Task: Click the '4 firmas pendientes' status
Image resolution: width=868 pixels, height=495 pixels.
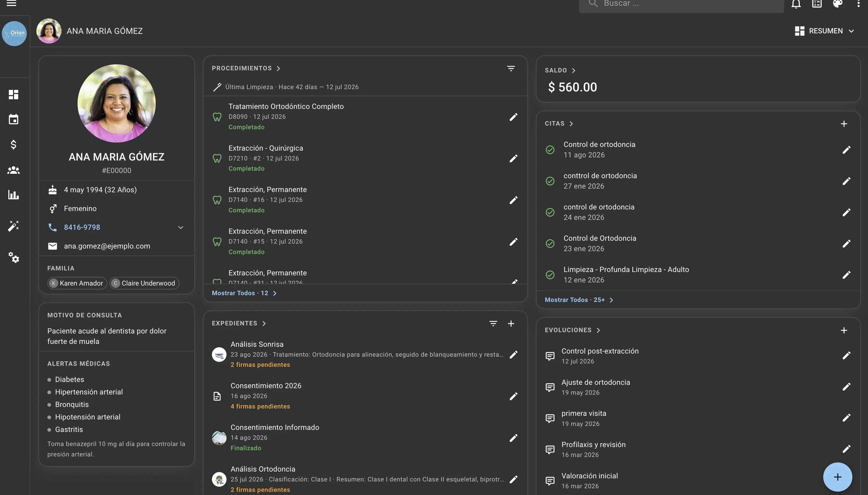Action: (260, 406)
